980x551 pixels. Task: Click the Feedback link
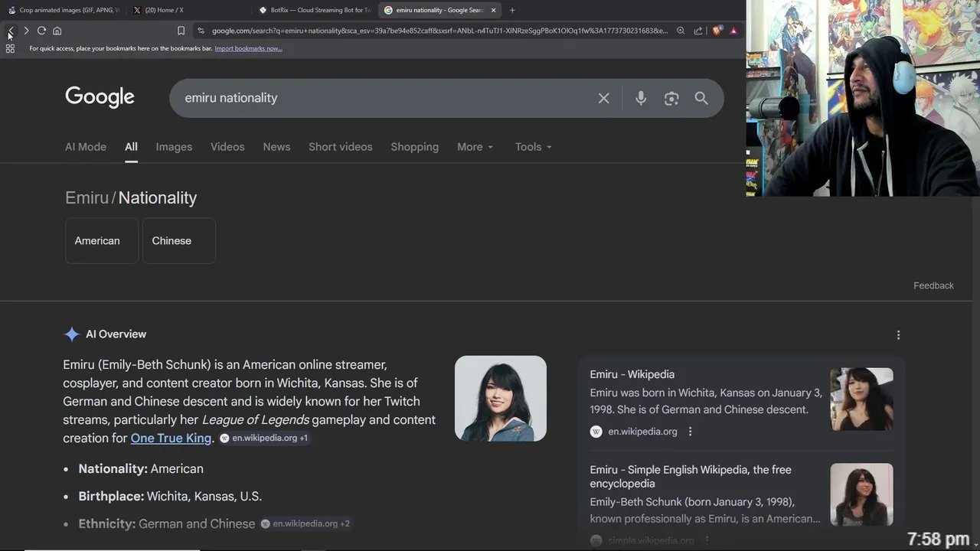pos(933,285)
